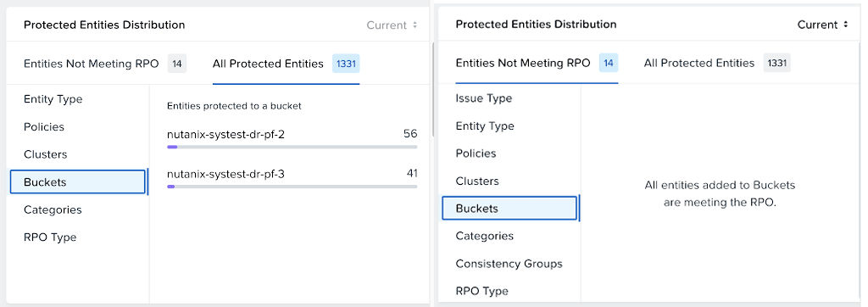Select Entity Type in left panel list
This screenshot has width=868, height=307.
coord(53,99)
